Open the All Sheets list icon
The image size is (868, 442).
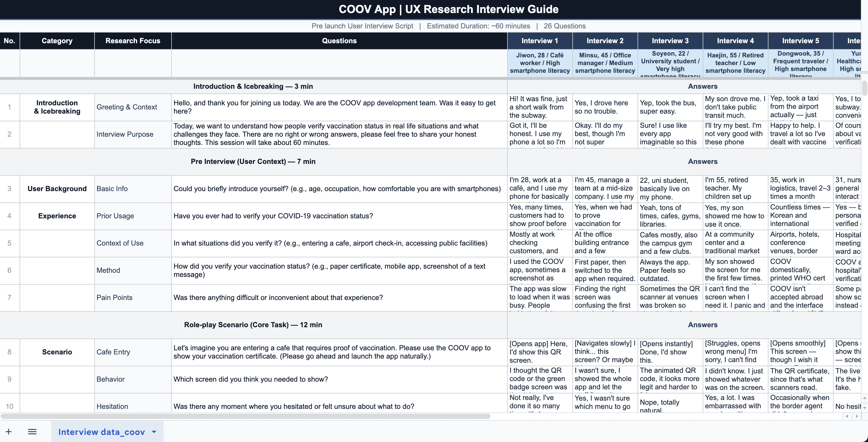click(x=32, y=432)
